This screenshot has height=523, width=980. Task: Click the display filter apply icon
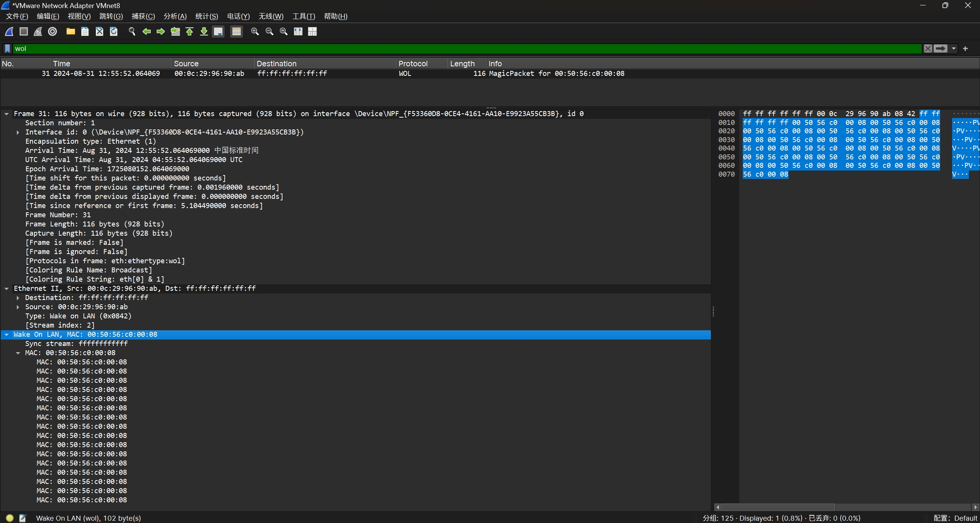[x=941, y=49]
